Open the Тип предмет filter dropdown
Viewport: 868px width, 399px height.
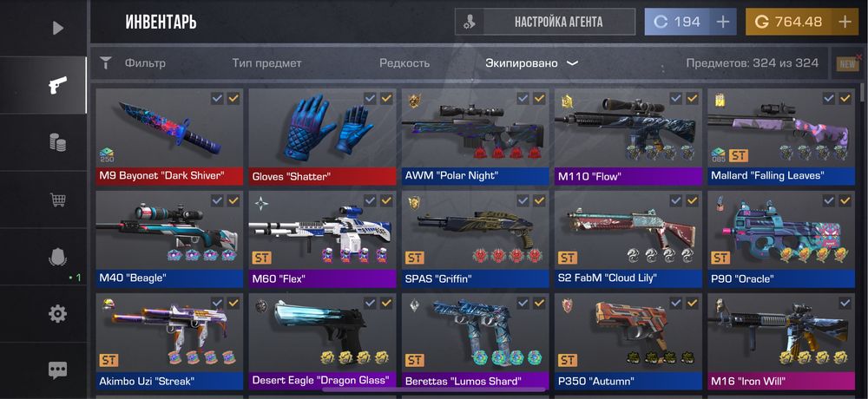[x=266, y=63]
